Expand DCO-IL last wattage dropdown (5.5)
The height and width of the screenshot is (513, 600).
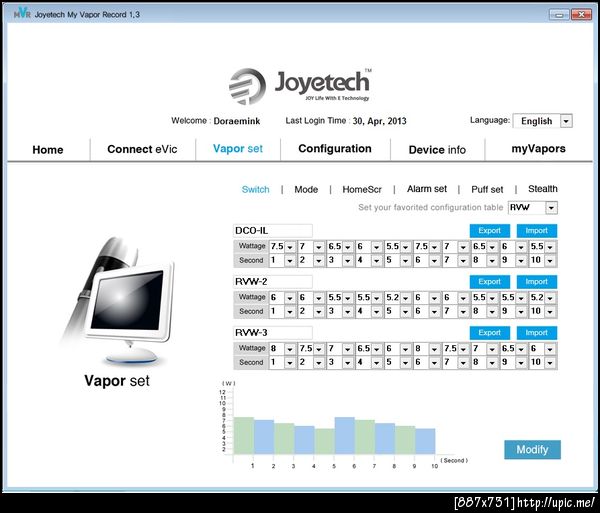tap(550, 247)
